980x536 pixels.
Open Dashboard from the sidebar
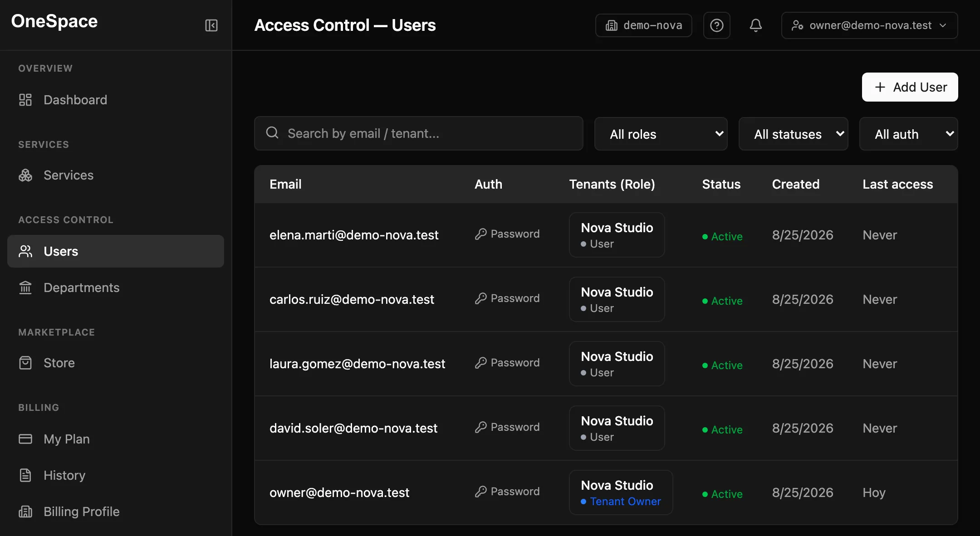116,100
